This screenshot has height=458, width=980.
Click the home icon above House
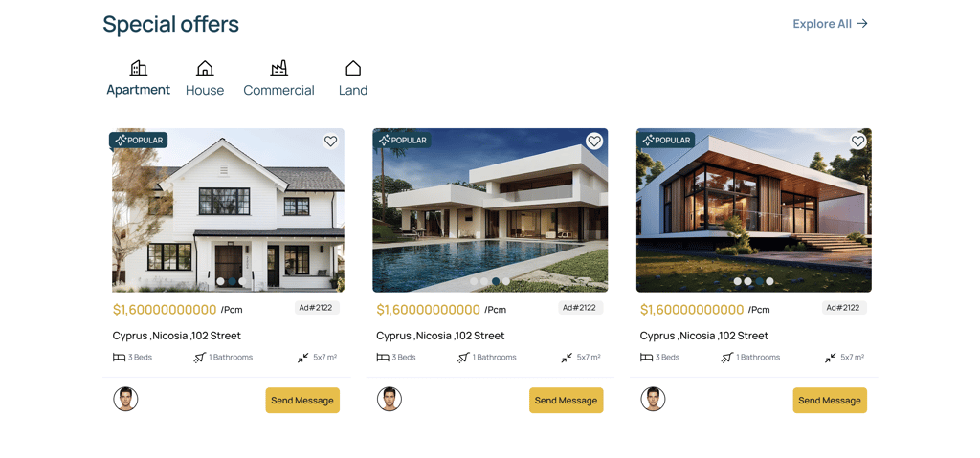pyautogui.click(x=205, y=68)
